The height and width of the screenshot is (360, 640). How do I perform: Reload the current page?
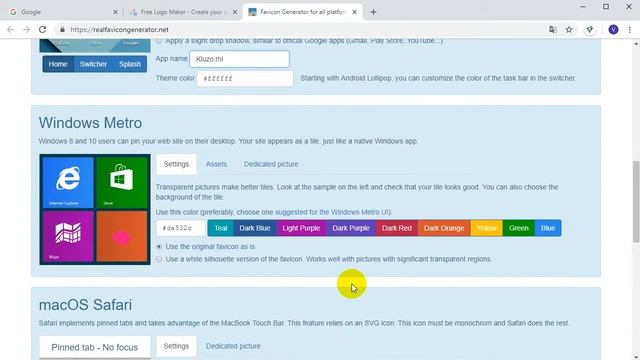click(42, 29)
